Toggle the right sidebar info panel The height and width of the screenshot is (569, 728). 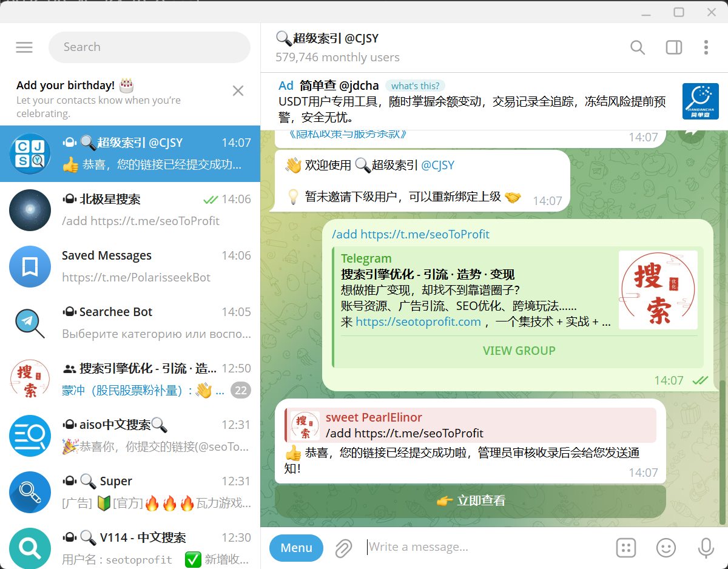tap(673, 47)
